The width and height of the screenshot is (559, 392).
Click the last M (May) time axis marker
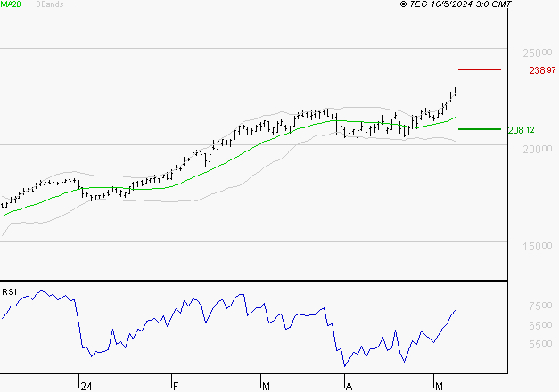coord(439,387)
